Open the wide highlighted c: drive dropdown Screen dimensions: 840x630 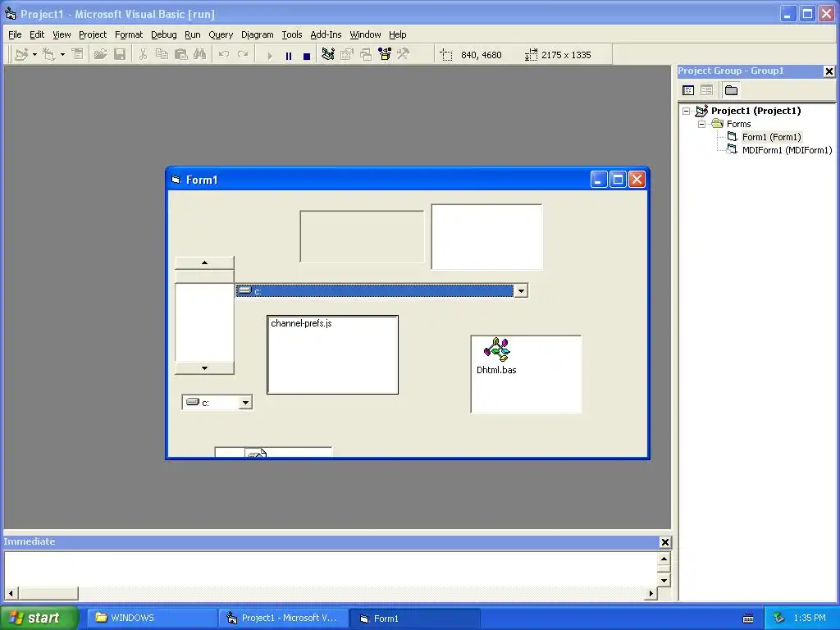click(x=521, y=291)
